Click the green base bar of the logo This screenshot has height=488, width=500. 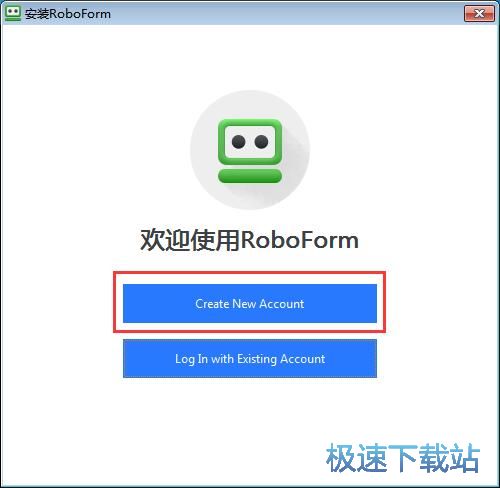[250, 176]
